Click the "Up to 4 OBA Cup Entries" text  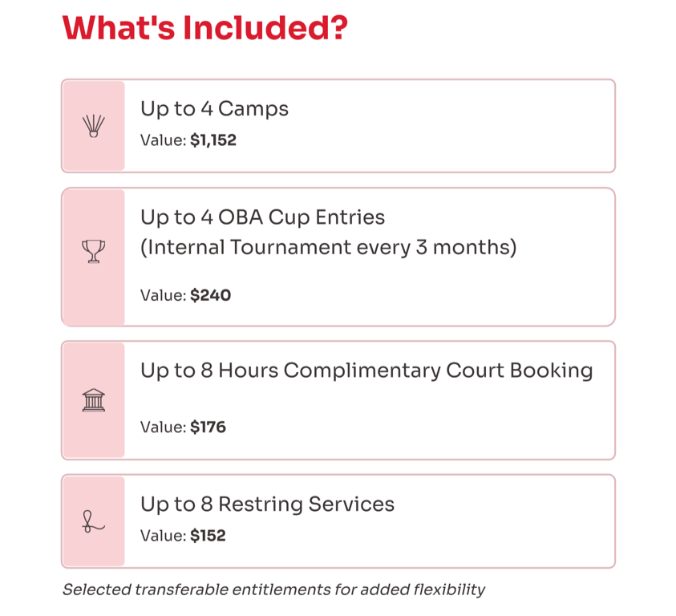(x=262, y=217)
